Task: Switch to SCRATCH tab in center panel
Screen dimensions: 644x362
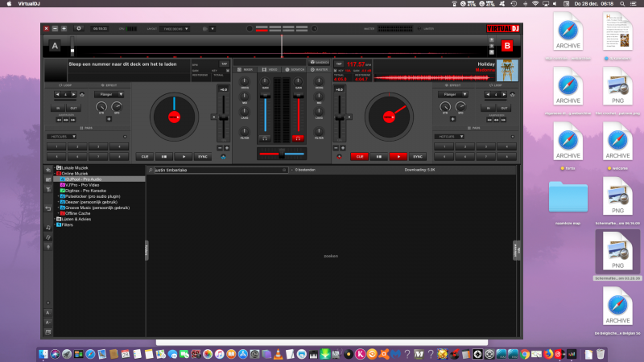Action: [295, 70]
